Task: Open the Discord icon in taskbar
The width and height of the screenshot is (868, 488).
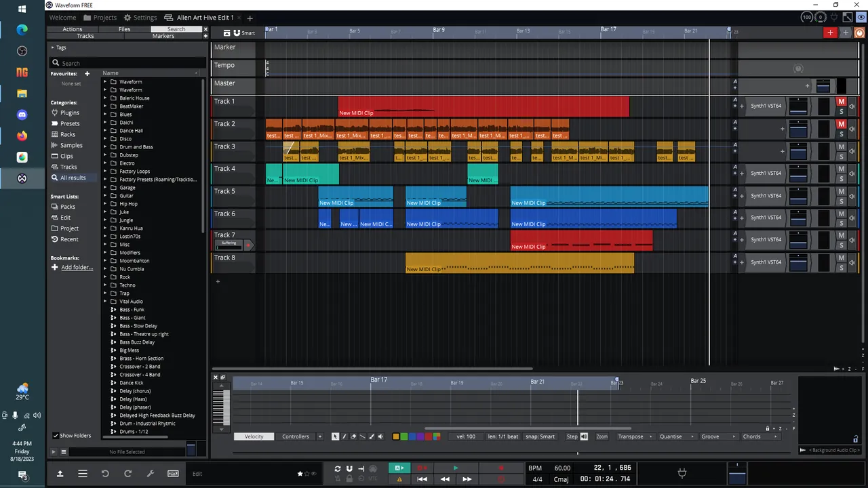Action: coord(22,115)
